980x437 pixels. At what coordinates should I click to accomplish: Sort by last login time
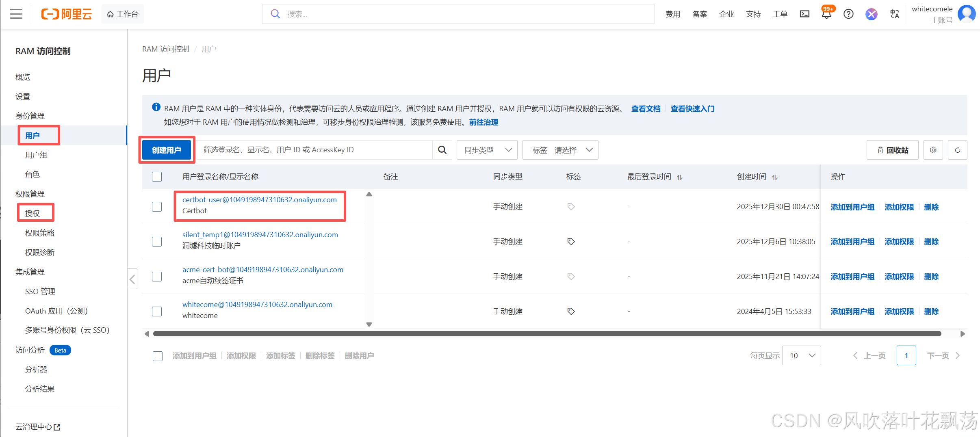point(680,177)
